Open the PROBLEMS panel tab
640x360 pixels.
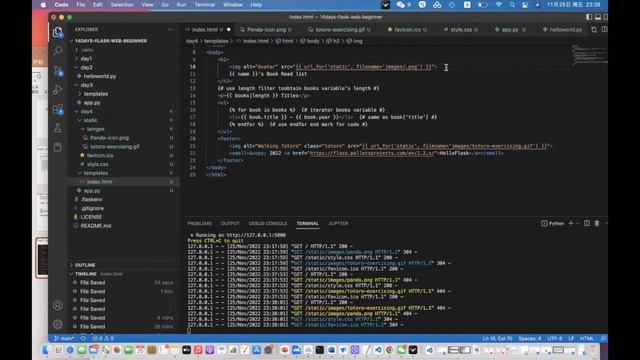click(x=199, y=223)
